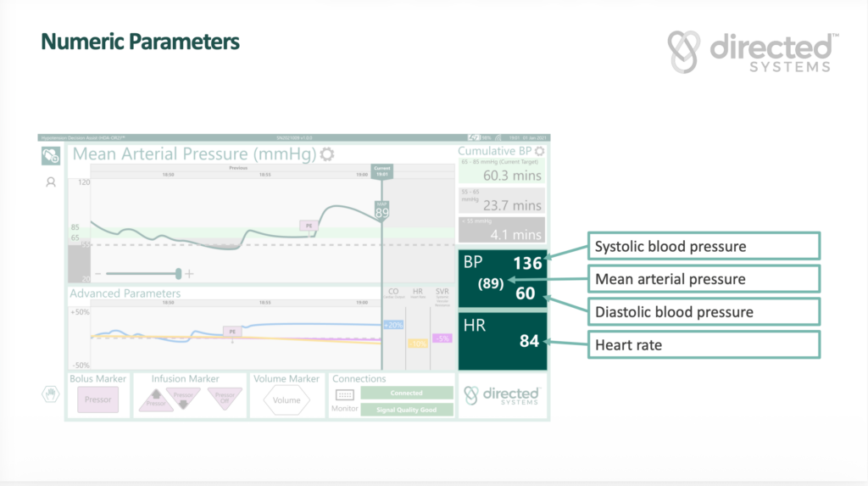The image size is (868, 486).
Task: Select the PE marker on Advanced Parameters chart
Action: click(x=232, y=332)
